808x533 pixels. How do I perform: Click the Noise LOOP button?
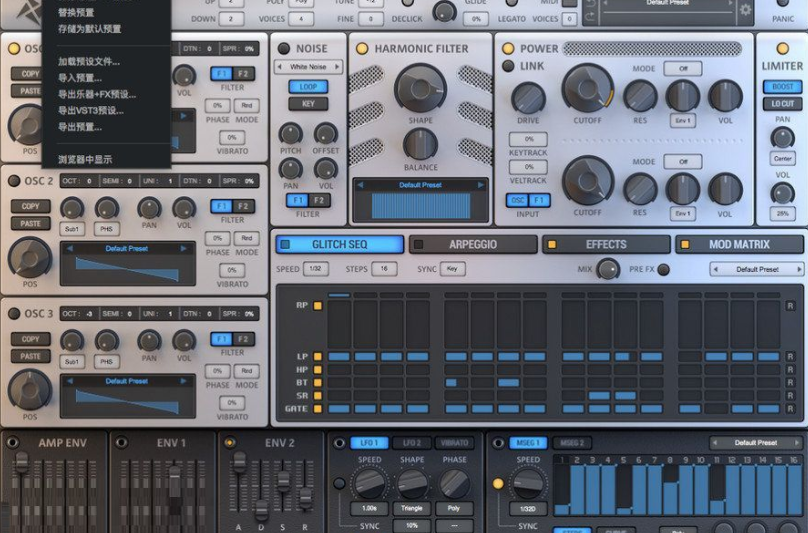click(308, 87)
